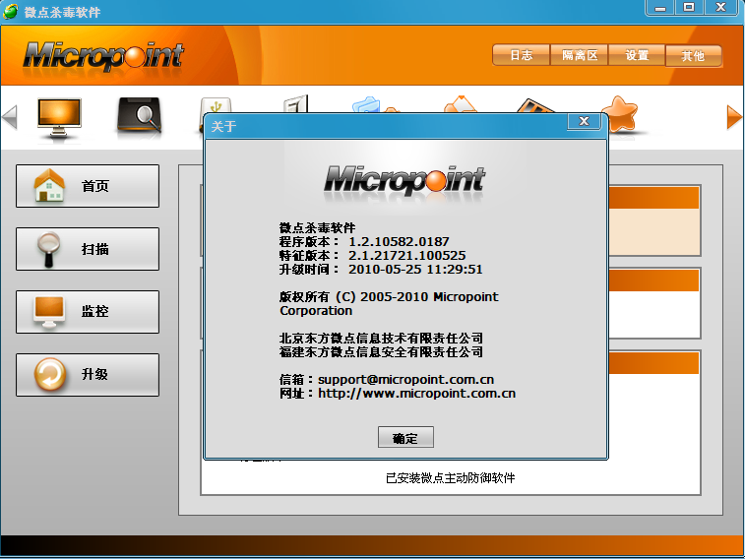Maximize the 微点杀毒软件 main window
The height and width of the screenshot is (560, 745).
(690, 7)
